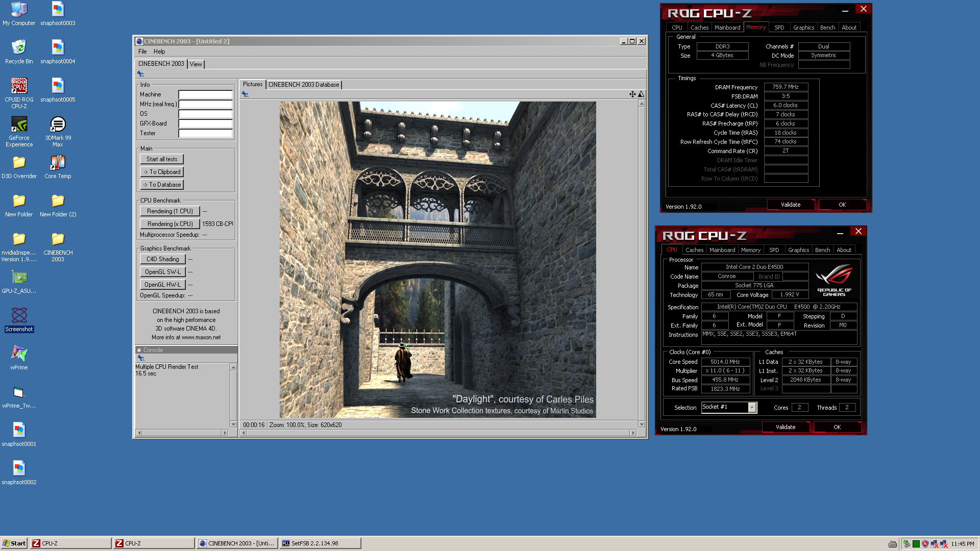
Task: Click Machine input field
Action: (205, 94)
